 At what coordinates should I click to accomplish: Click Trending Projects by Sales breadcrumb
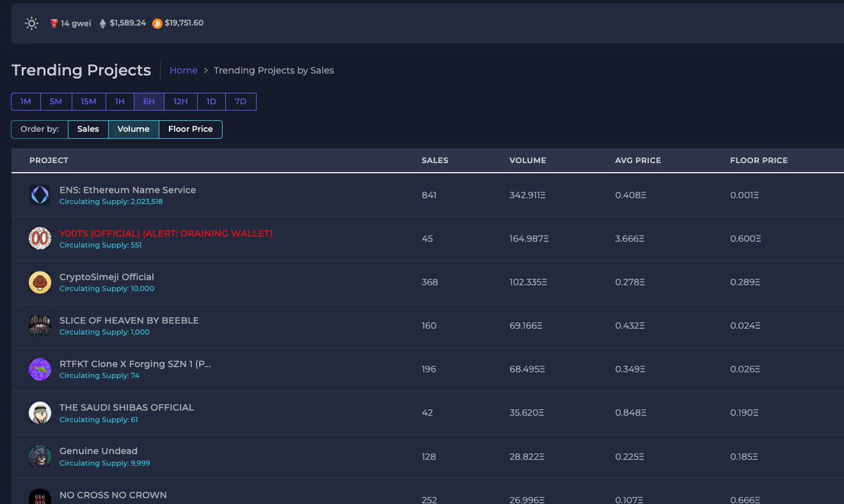(274, 70)
